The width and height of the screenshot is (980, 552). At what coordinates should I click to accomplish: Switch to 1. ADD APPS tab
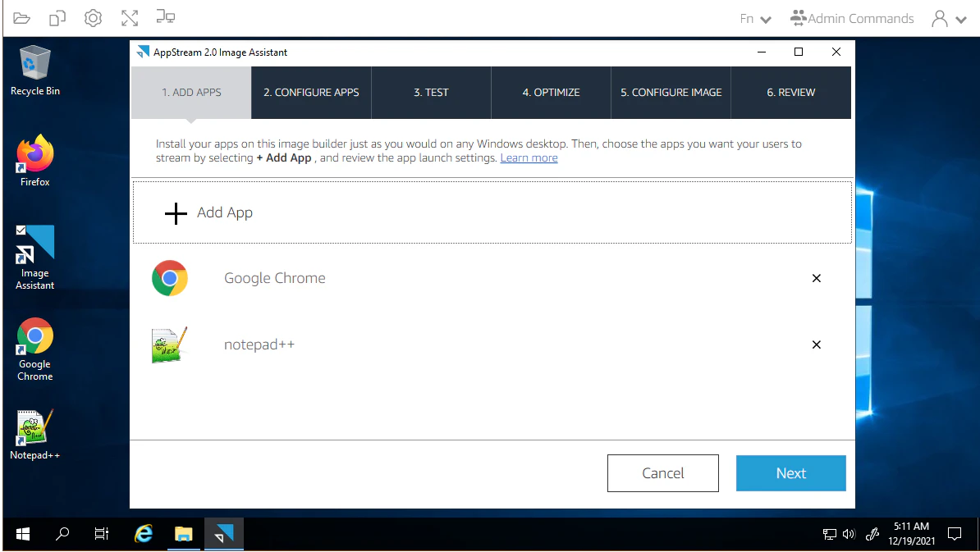coord(191,93)
